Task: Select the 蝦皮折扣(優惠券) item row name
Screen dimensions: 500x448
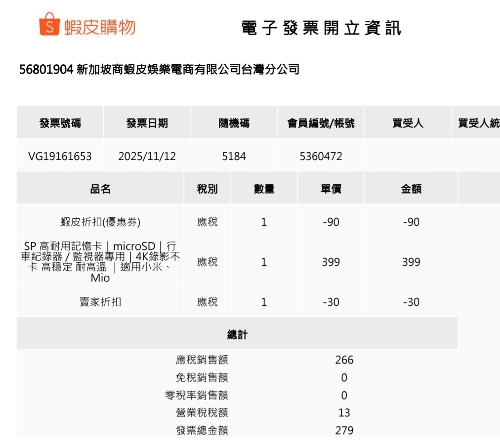Action: (100, 222)
